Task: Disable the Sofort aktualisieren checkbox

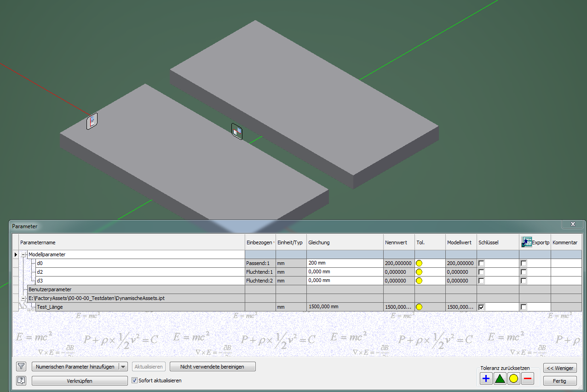Action: click(134, 380)
